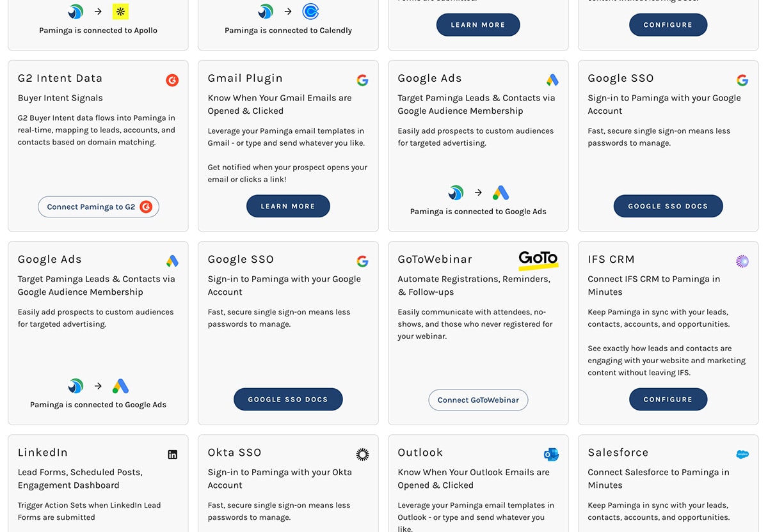Select the Google SSO G icon
Viewport: 768px width, 532px height.
pos(742,80)
